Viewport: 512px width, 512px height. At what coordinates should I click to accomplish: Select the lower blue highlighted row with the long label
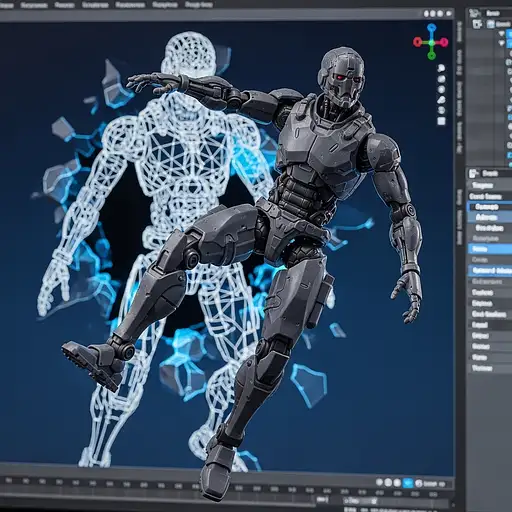[x=490, y=270]
